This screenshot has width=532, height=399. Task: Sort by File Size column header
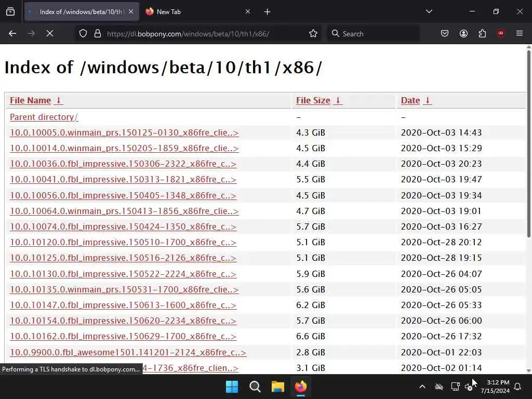tap(313, 100)
